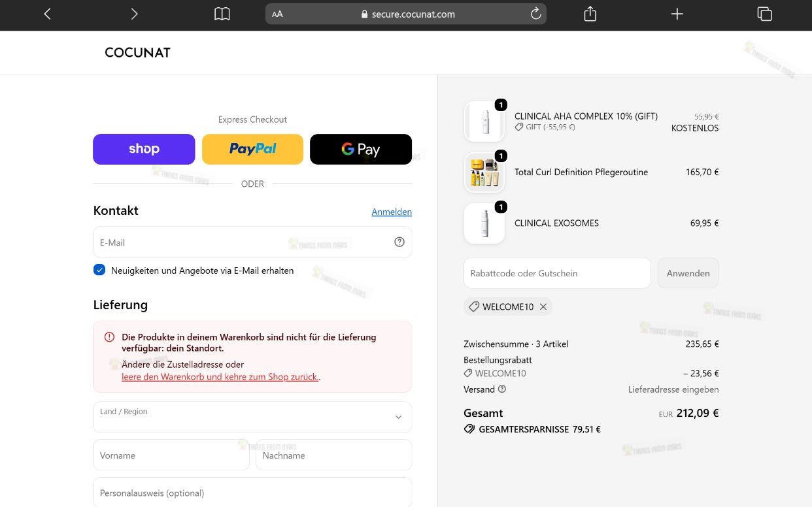Focus the Personalausweis (optional) field
The image size is (812, 507).
point(252,493)
